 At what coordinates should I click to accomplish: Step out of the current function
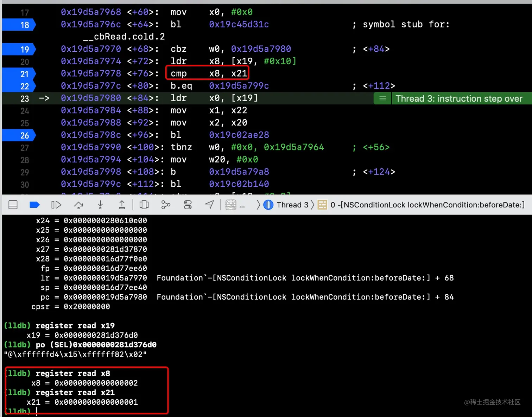122,205
